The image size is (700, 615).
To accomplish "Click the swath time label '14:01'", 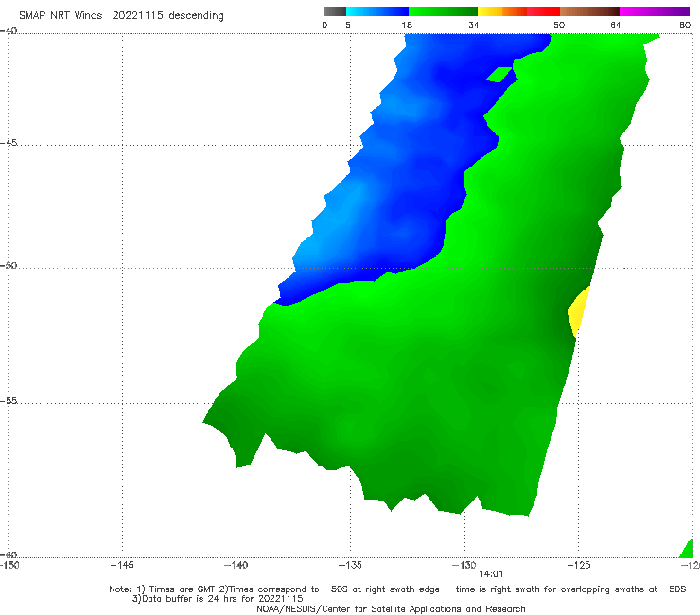I will (491, 574).
